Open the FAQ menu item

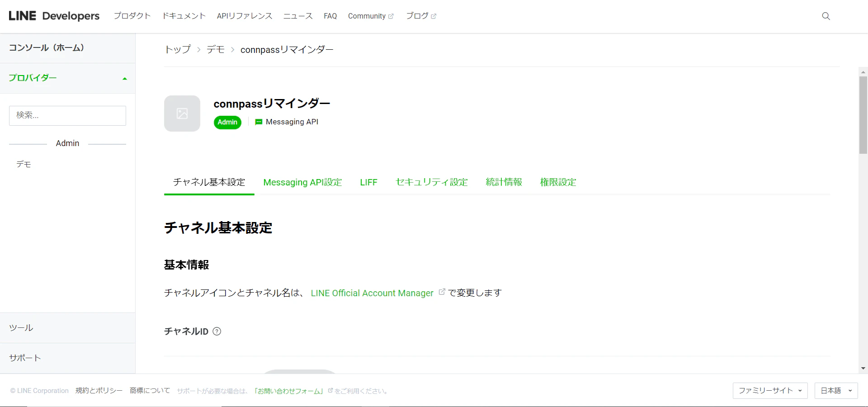coord(330,16)
